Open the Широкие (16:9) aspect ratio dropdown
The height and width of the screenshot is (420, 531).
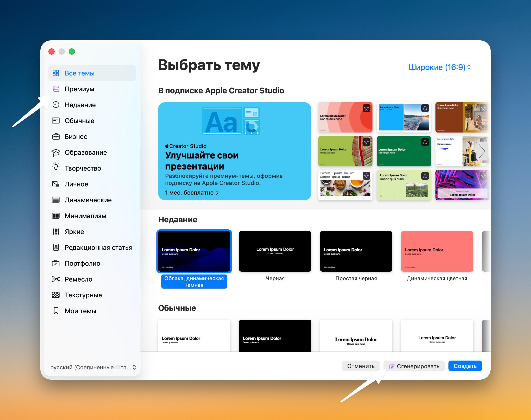[x=440, y=67]
